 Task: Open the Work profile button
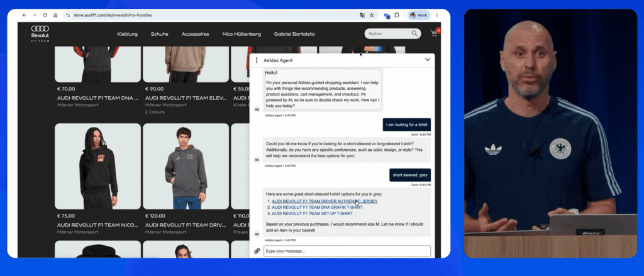click(418, 15)
